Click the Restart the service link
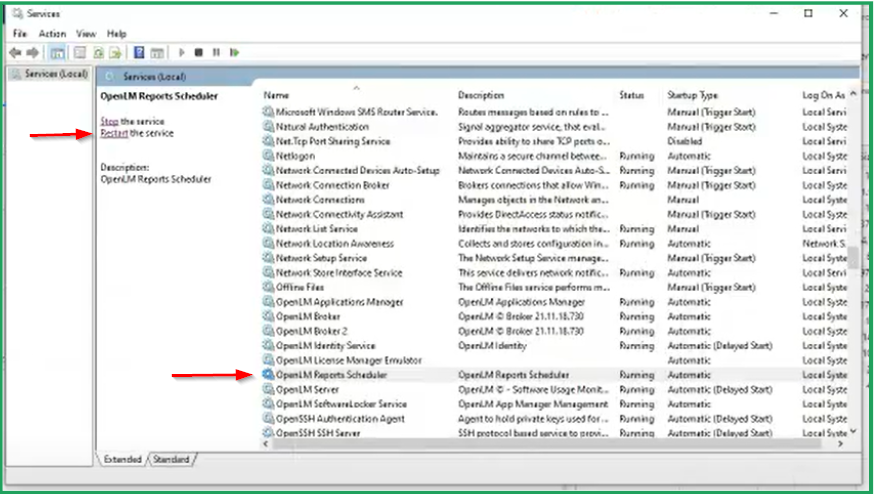Image resolution: width=875 pixels, height=494 pixels. pos(114,133)
